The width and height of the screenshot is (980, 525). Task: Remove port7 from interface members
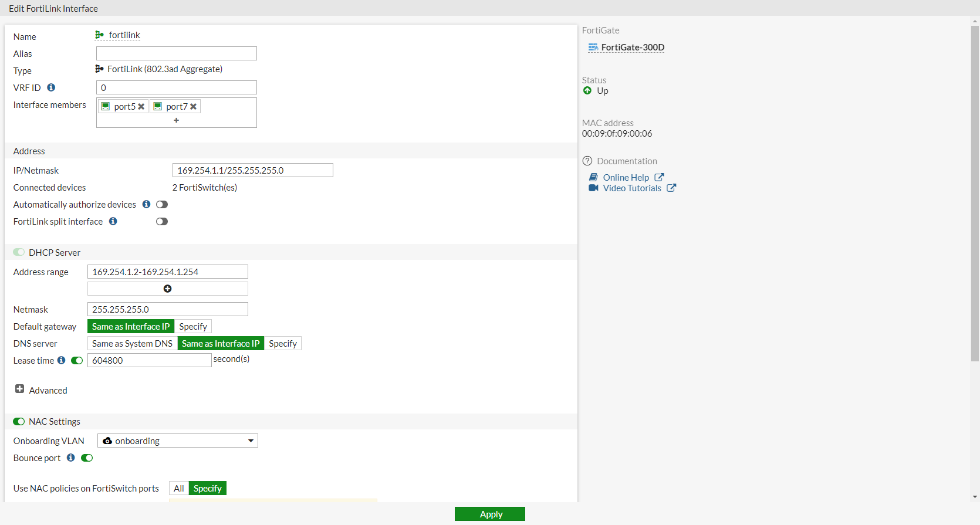click(x=193, y=107)
